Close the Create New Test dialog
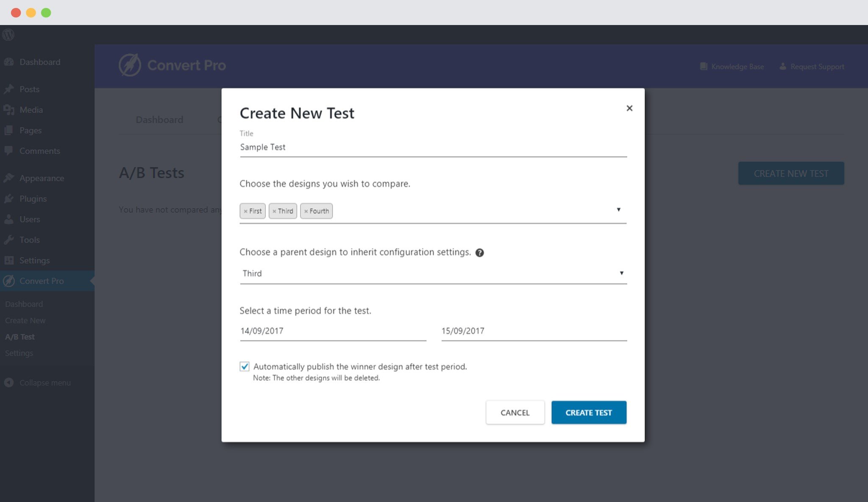The width and height of the screenshot is (868, 502). coord(629,108)
